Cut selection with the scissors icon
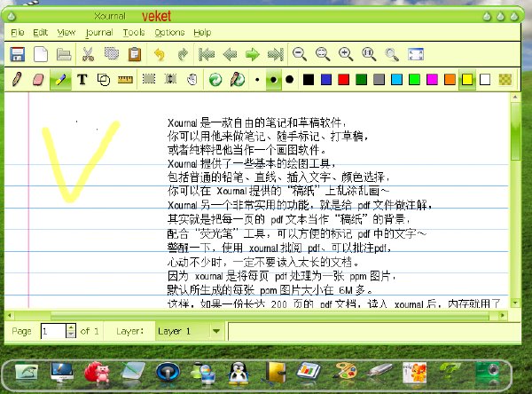Viewport: 532px width, 394px height. [88, 54]
